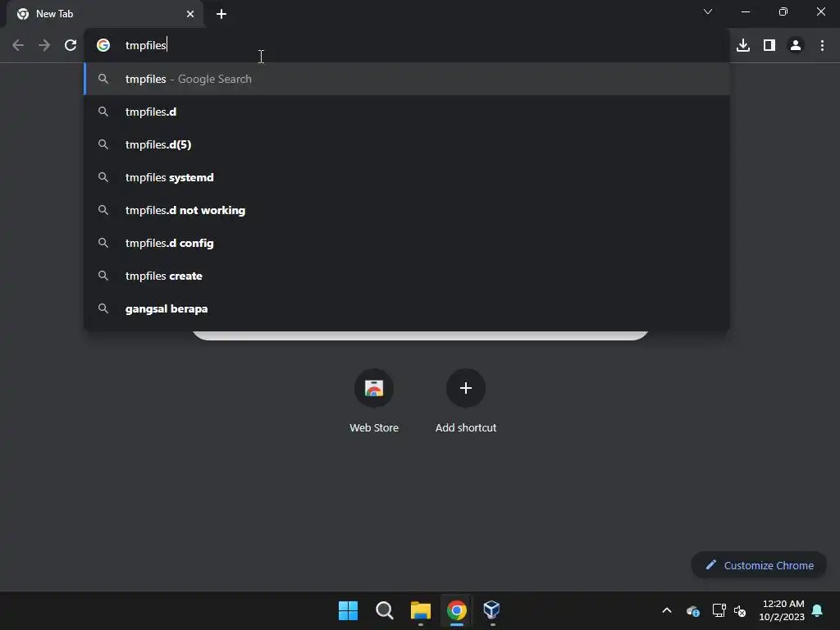
Task: Open the notifications bell icon
Action: coord(818,610)
